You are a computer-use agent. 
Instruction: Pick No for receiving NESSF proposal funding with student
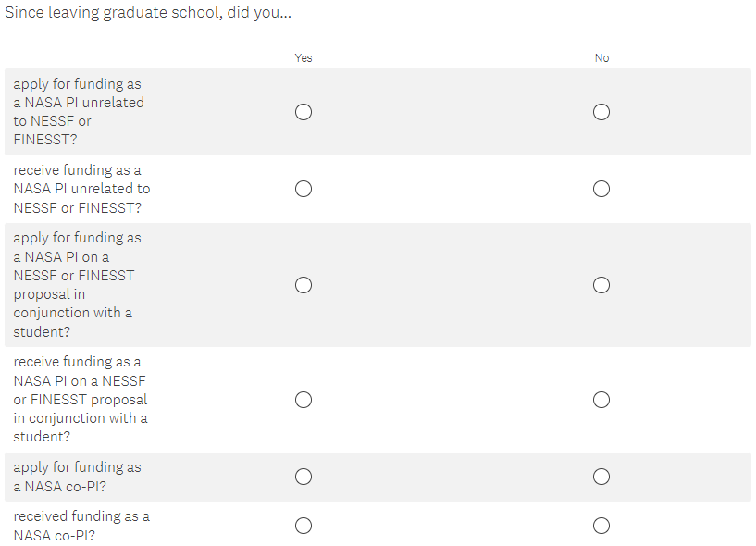[x=601, y=400]
